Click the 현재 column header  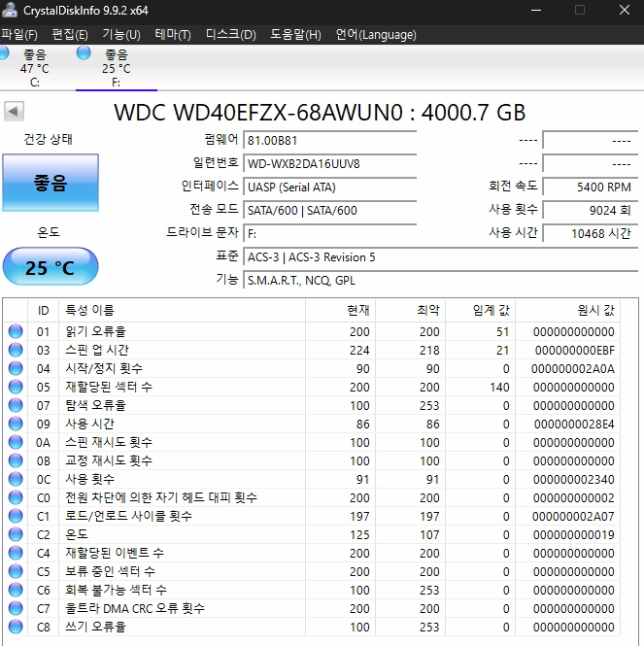[x=340, y=310]
